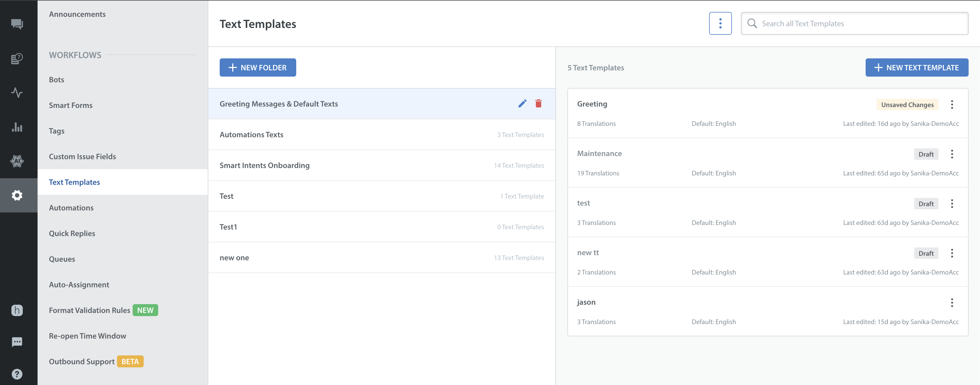Open Queues settings page
This screenshot has width=980, height=385.
point(62,259)
